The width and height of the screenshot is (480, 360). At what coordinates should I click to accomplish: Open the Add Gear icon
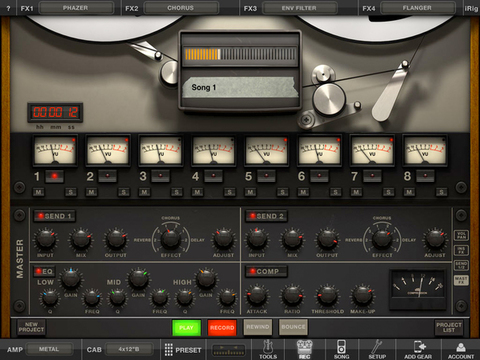pyautogui.click(x=418, y=350)
